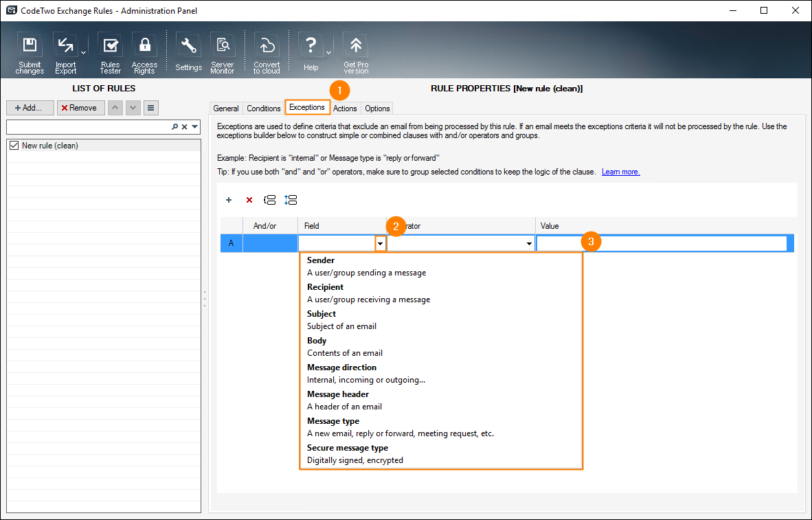Image resolution: width=812 pixels, height=520 pixels.
Task: Click the Add... rule button
Action: click(30, 108)
